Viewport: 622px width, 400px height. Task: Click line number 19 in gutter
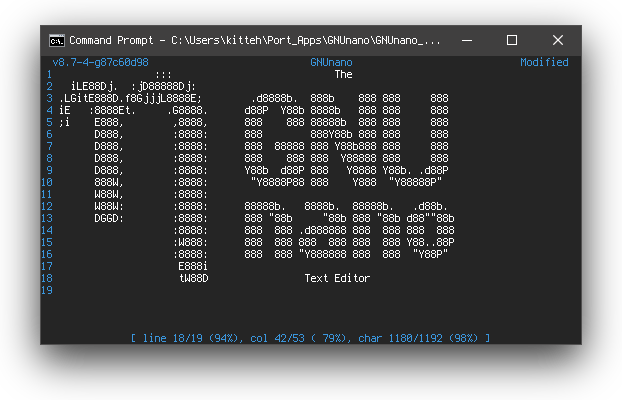(47, 290)
